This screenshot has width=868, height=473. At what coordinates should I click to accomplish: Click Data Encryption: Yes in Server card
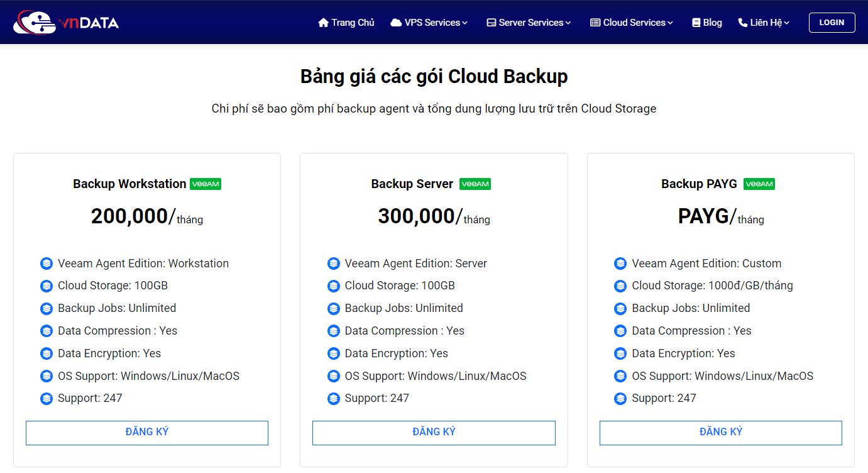tap(397, 353)
